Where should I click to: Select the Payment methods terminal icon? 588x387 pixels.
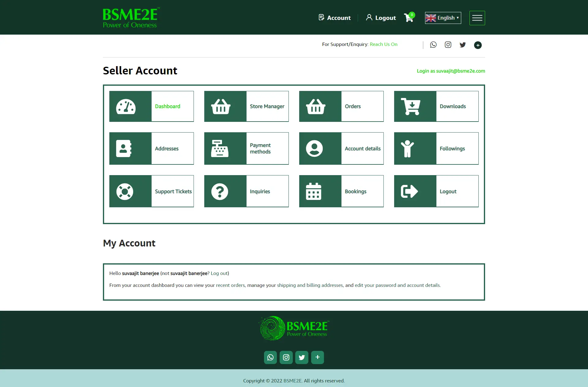tap(220, 148)
